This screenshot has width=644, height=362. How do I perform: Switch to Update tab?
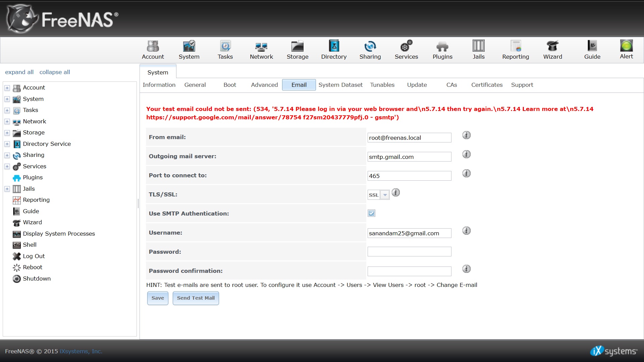point(417,85)
